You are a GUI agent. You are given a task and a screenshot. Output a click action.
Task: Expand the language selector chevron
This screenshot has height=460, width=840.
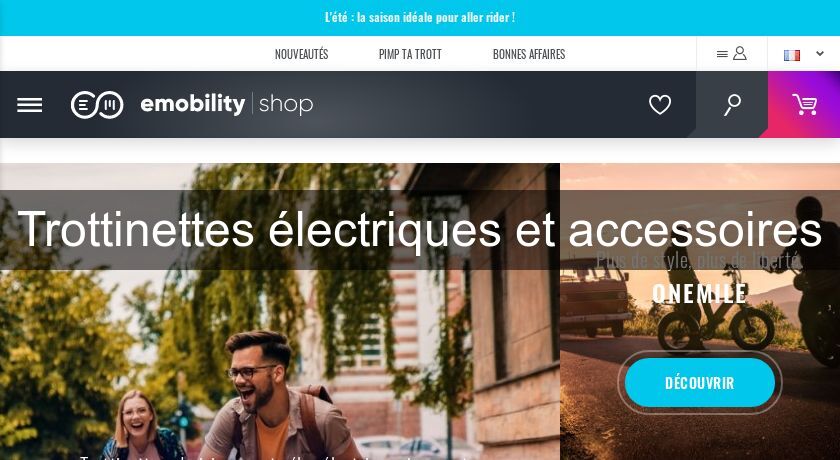pos(820,54)
